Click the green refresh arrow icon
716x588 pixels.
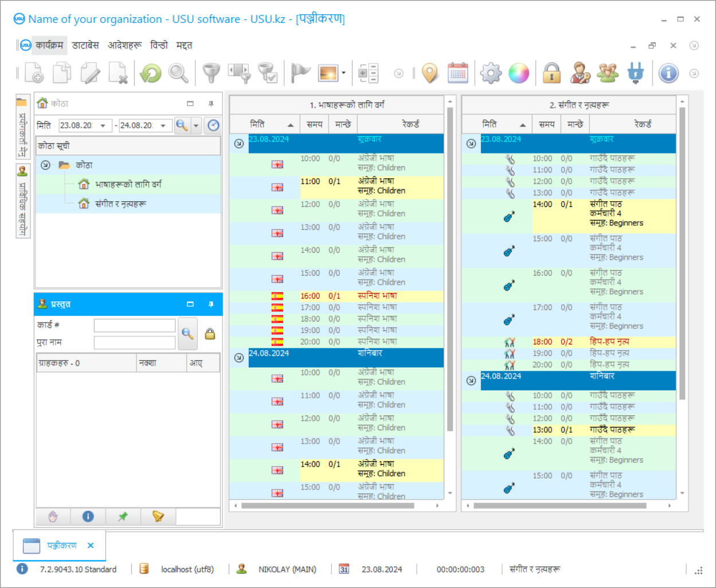151,73
